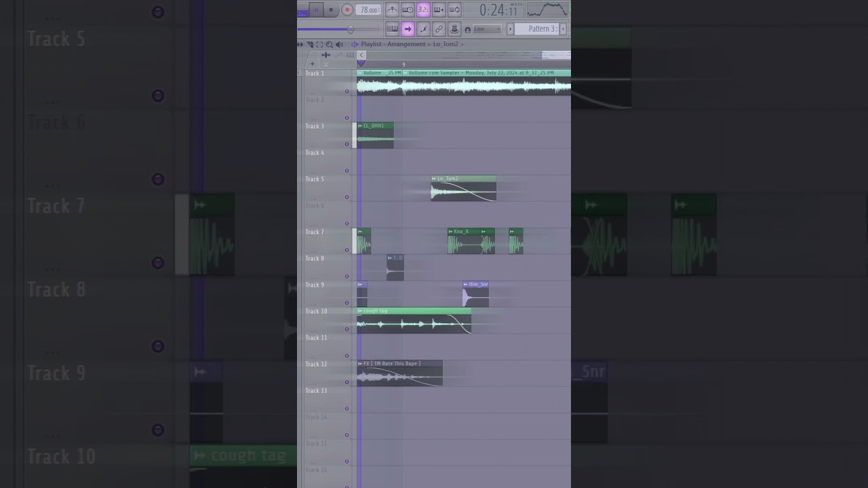This screenshot has width=868, height=488.
Task: Toggle auto scrolling arrow button
Action: click(408, 28)
